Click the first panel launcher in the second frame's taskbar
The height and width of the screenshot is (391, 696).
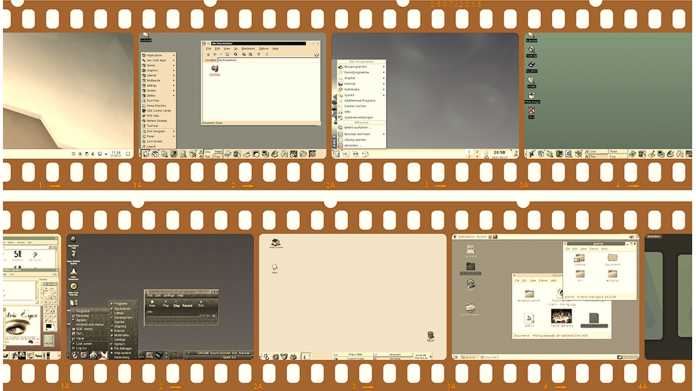click(x=146, y=154)
